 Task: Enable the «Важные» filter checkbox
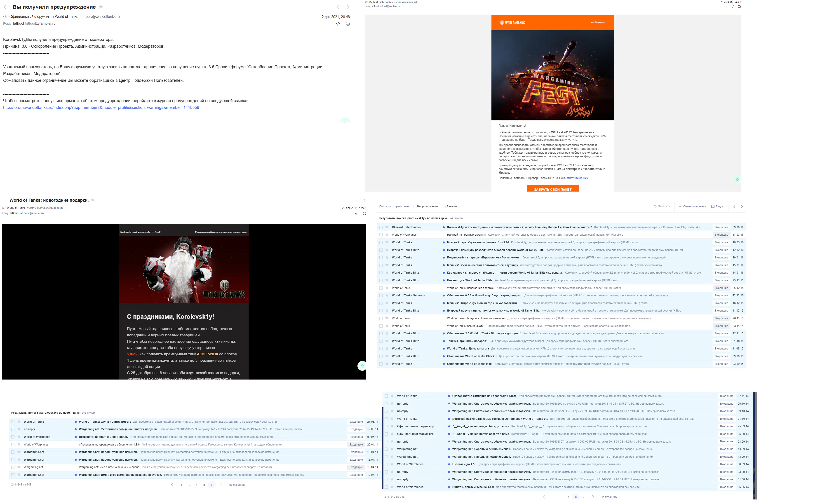pyautogui.click(x=444, y=206)
